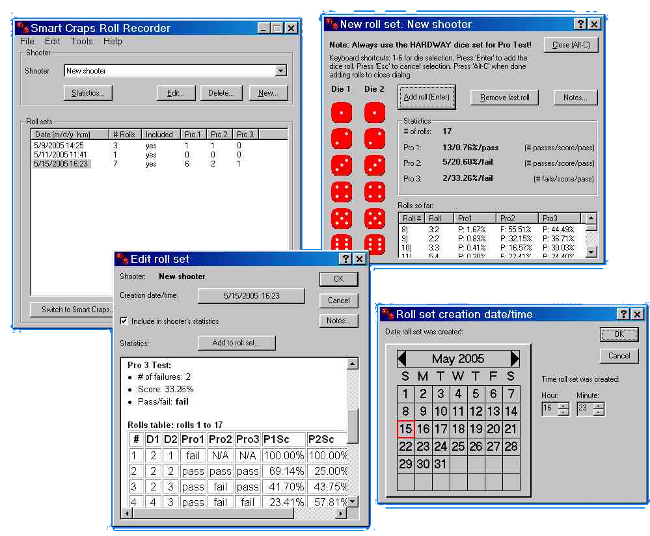Screen dimensions: 650x536
Task: Increase the Minute spinner value
Action: point(599,406)
